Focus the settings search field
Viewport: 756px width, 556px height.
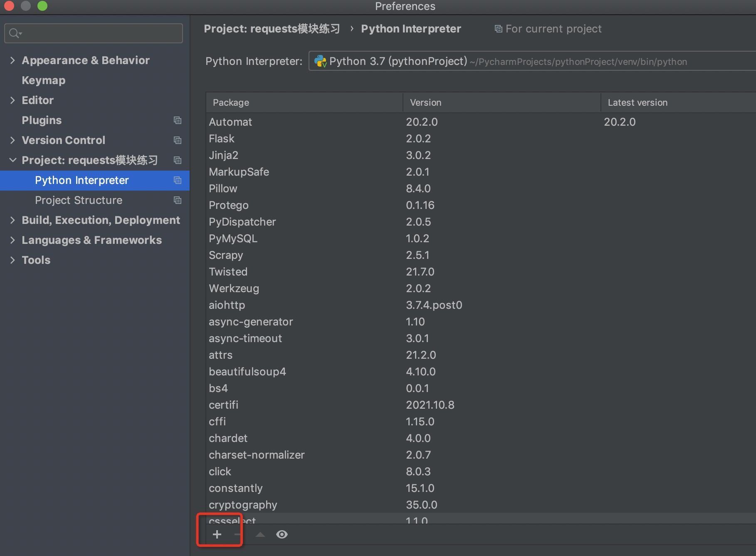click(100, 33)
